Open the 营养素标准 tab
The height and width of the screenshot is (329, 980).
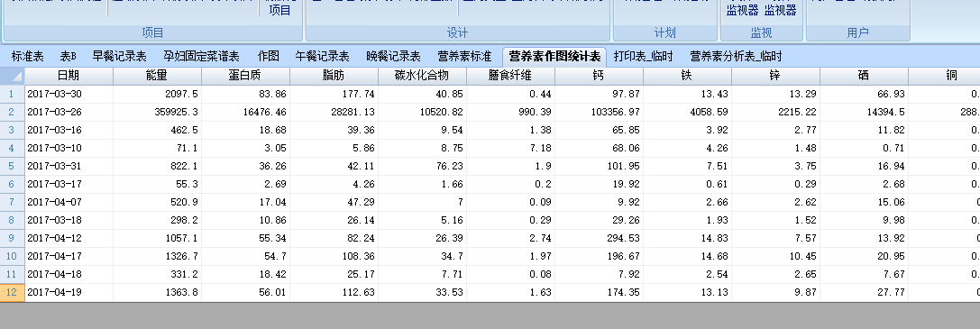464,57
